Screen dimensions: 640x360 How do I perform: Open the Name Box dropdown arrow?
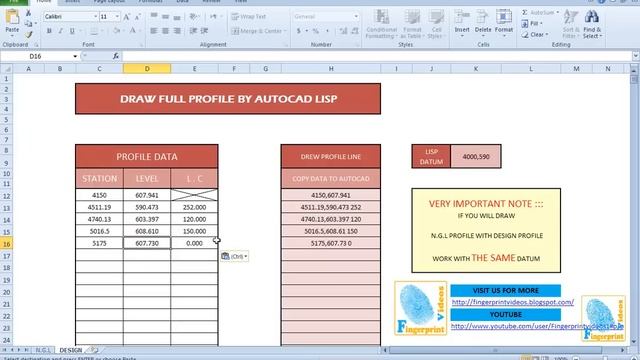(75, 56)
